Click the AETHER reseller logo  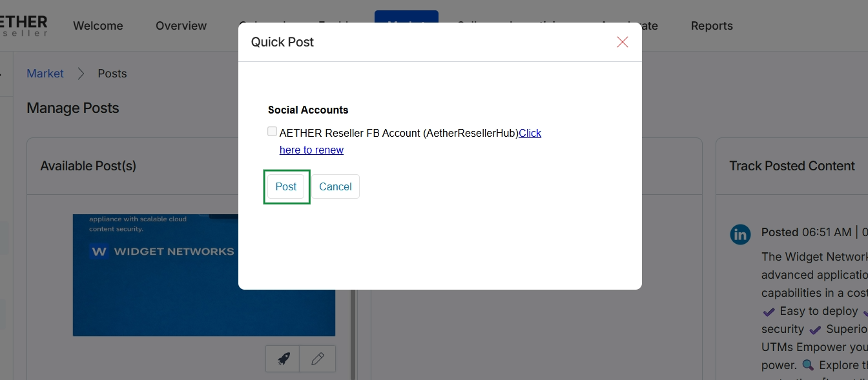[x=24, y=26]
